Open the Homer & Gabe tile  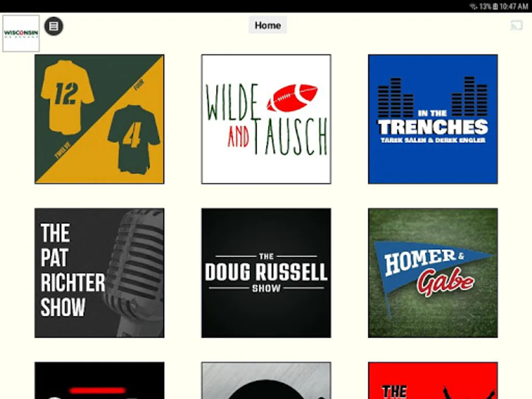433,273
